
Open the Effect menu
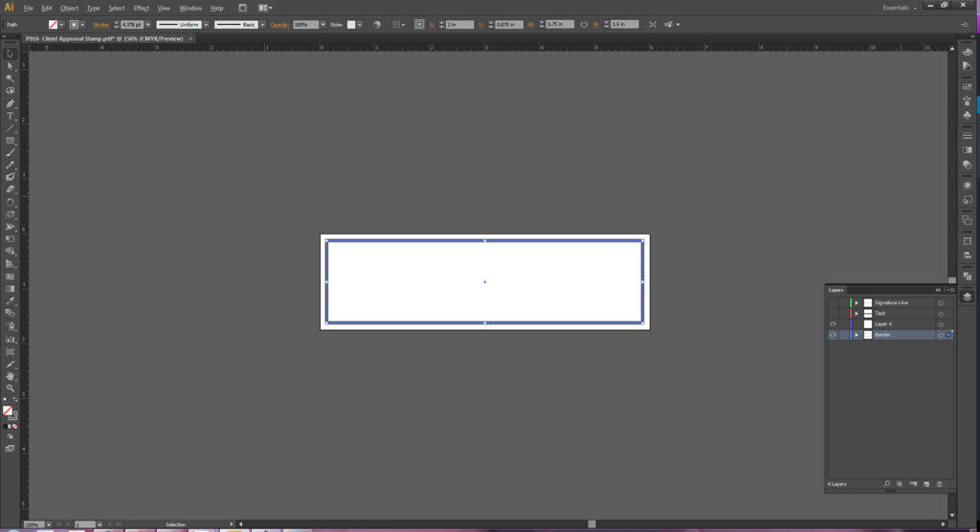pos(142,8)
